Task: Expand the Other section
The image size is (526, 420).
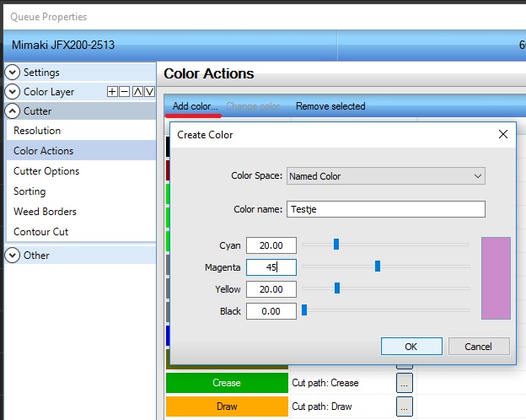Action: point(13,256)
